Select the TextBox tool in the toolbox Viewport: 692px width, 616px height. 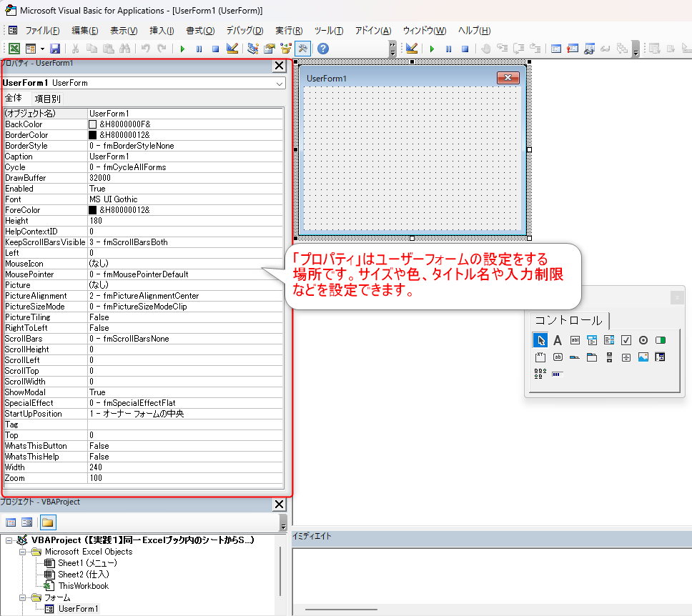575,340
